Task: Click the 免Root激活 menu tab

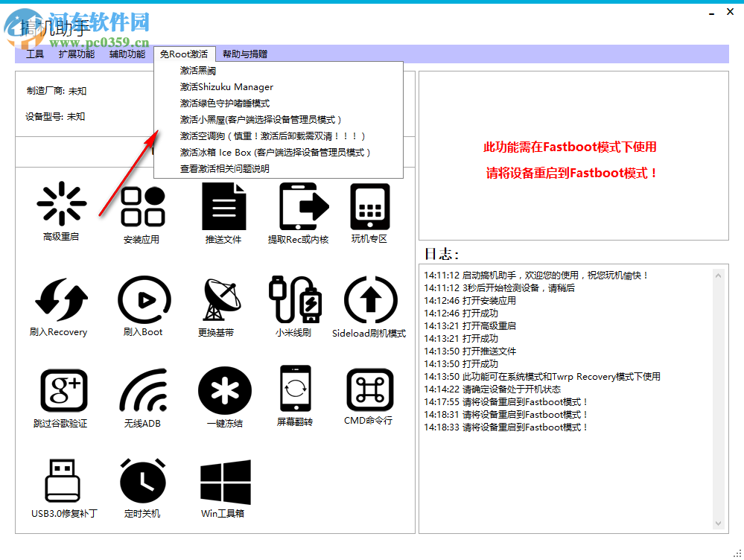Action: (x=184, y=54)
